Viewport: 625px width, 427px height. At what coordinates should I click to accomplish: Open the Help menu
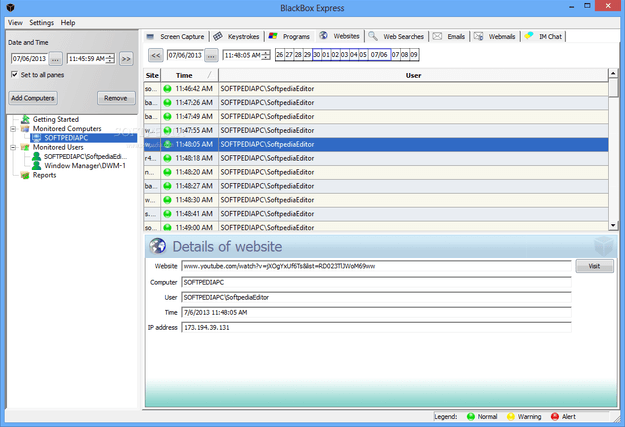[68, 23]
